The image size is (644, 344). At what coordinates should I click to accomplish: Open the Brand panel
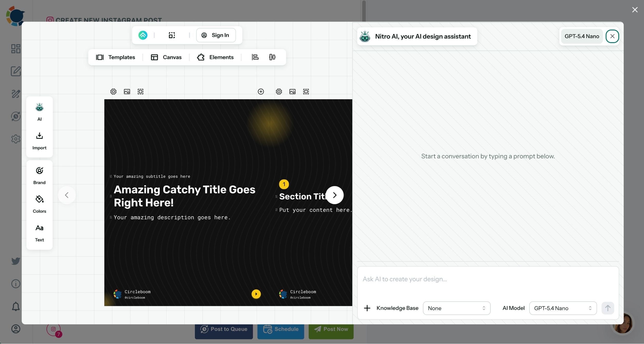coord(39,175)
